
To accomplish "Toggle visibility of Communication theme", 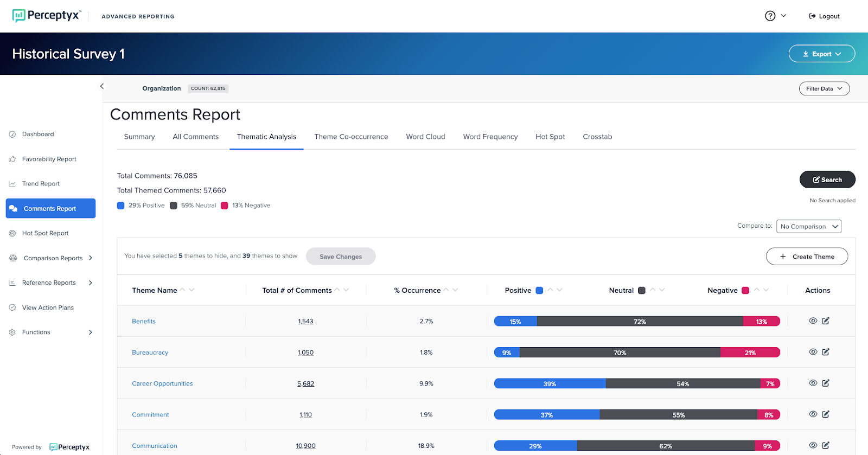I will [813, 445].
